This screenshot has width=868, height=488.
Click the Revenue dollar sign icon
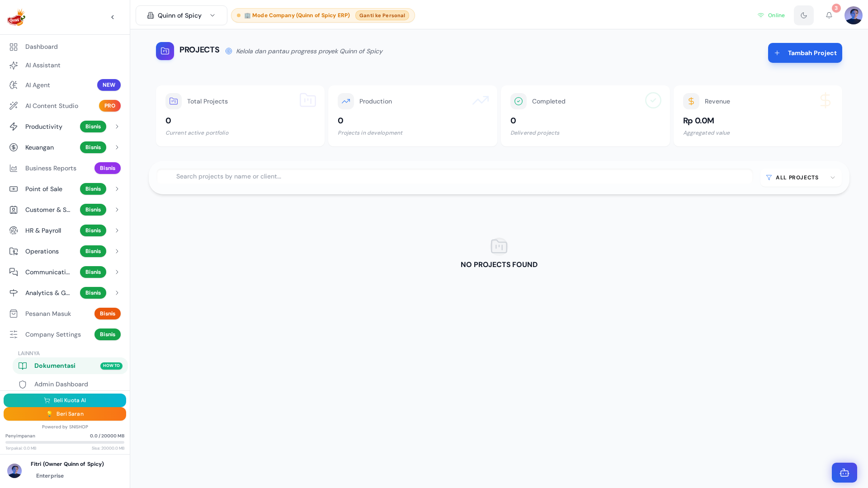[691, 101]
